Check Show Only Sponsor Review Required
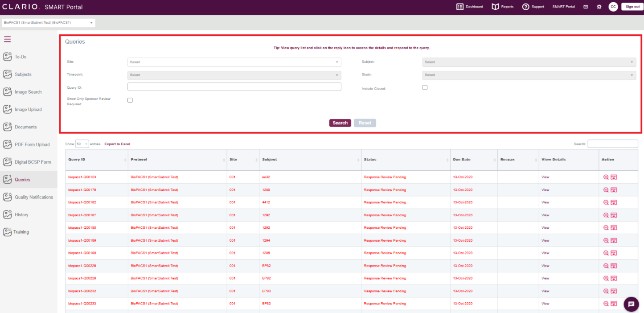 tap(130, 100)
